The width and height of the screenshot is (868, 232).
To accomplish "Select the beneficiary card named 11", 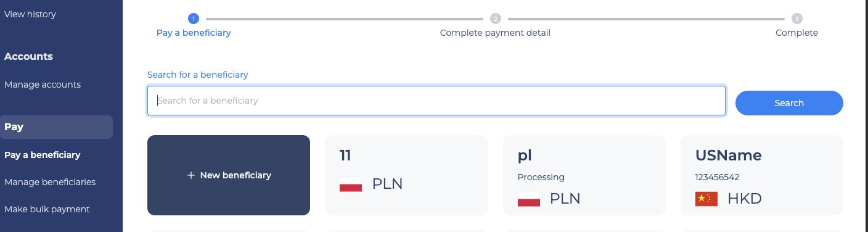I will tap(406, 175).
